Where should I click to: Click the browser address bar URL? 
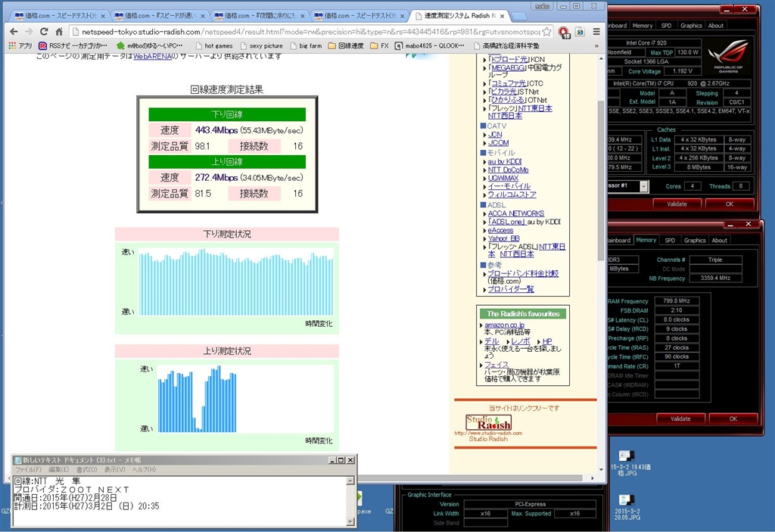click(x=310, y=32)
